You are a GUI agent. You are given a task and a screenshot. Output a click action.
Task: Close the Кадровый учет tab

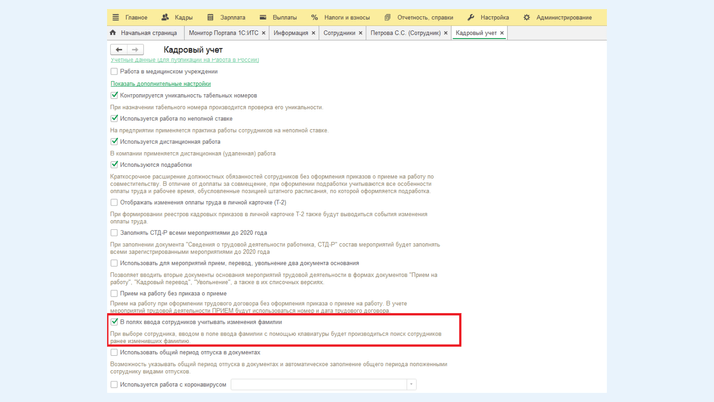pos(502,33)
